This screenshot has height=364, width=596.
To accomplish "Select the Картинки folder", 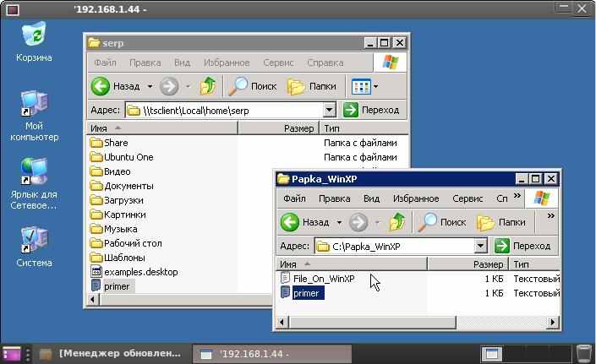I will coord(118,215).
